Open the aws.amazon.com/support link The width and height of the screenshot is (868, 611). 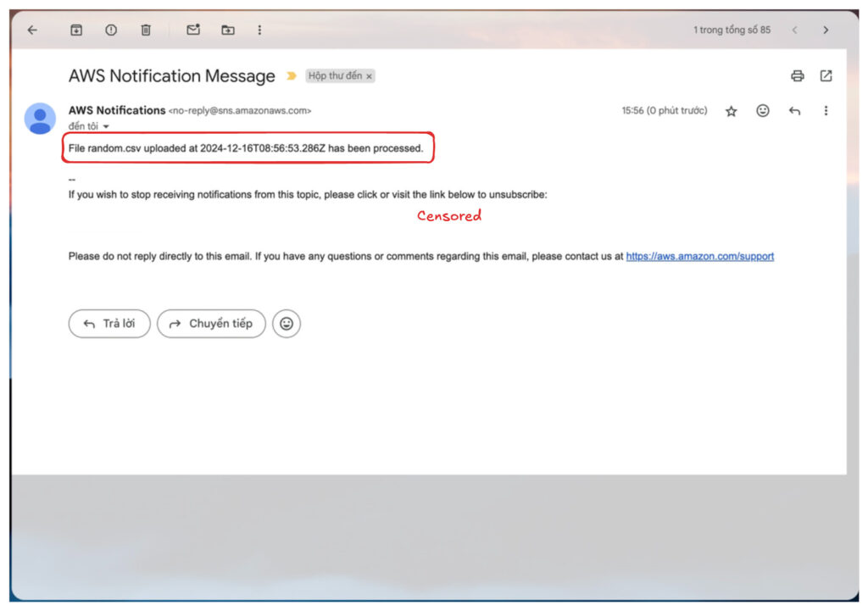pos(699,256)
